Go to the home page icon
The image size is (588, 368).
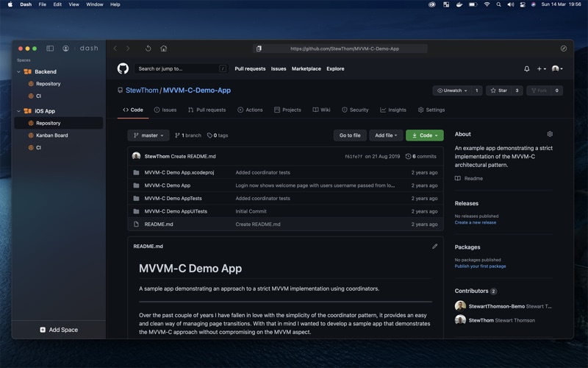point(163,49)
